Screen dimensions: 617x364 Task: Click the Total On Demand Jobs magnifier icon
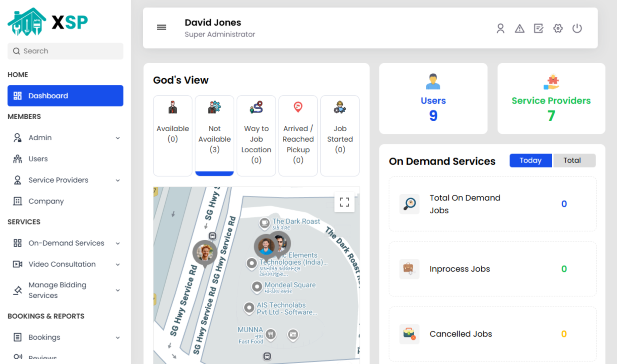409,204
